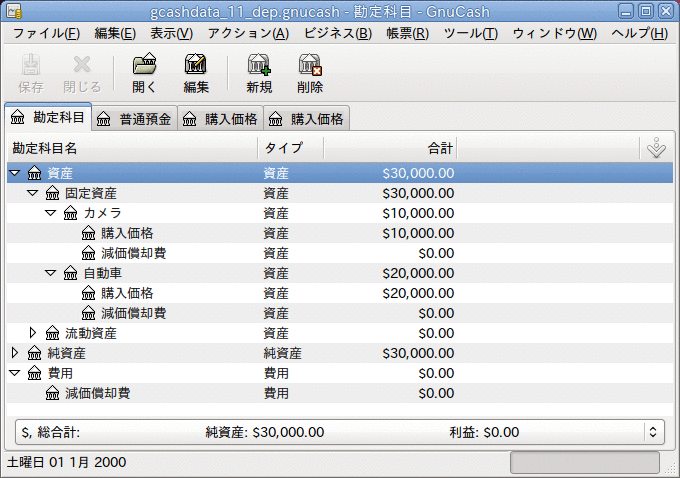Click the bank icon beside カメラ account
The image size is (680, 478).
[70, 213]
